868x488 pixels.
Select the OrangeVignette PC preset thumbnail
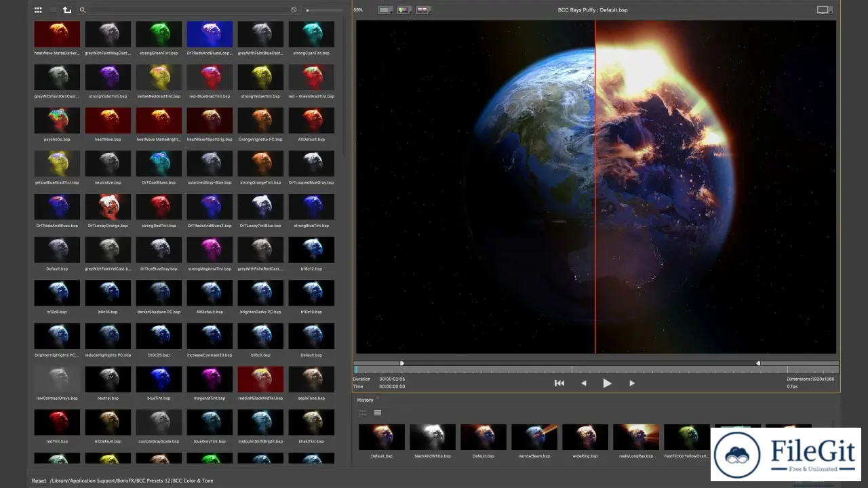[x=260, y=121]
